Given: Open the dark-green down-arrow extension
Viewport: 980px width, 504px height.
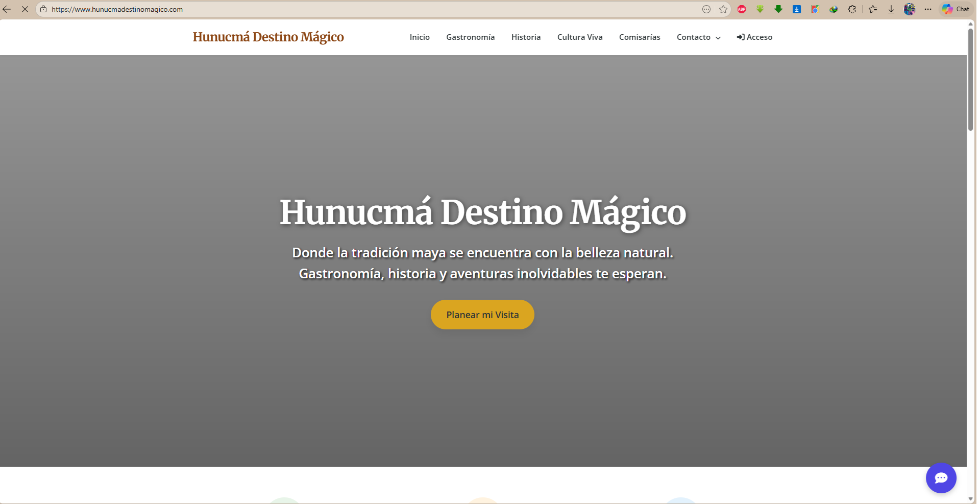Looking at the screenshot, I should [x=778, y=9].
